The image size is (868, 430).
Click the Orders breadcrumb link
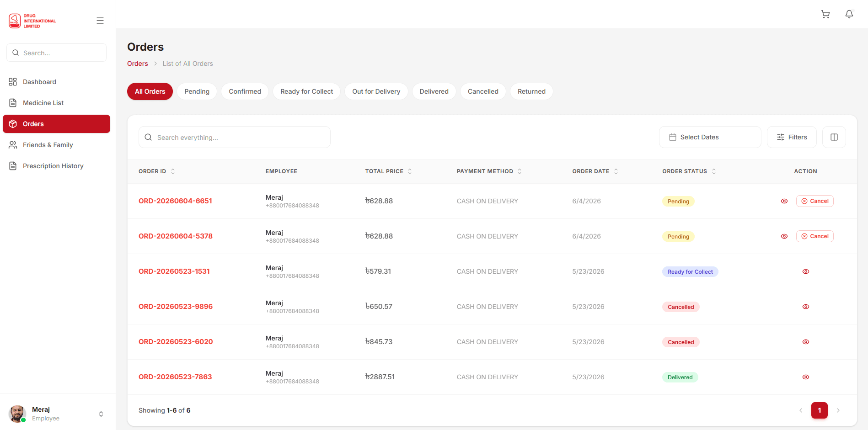tap(138, 64)
